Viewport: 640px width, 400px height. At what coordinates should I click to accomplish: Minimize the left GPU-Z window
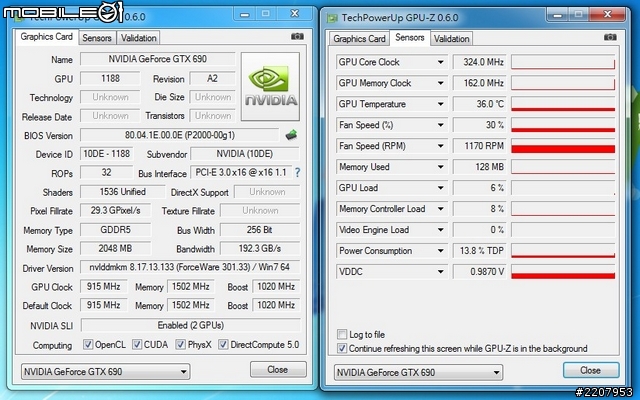(x=244, y=14)
